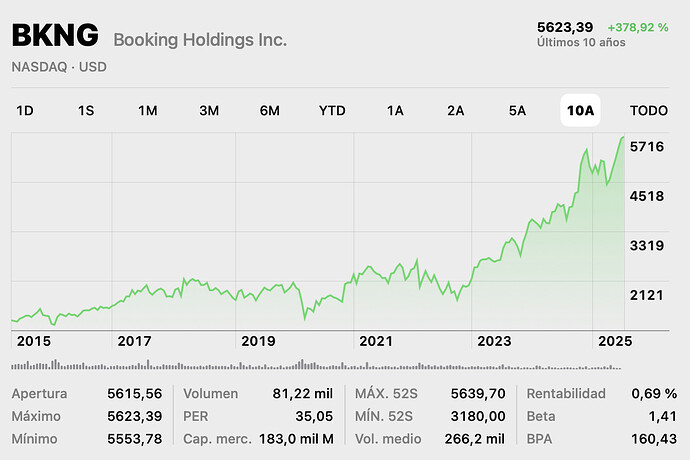Click the Mínimo label
This screenshot has width=690, height=460.
(34, 439)
